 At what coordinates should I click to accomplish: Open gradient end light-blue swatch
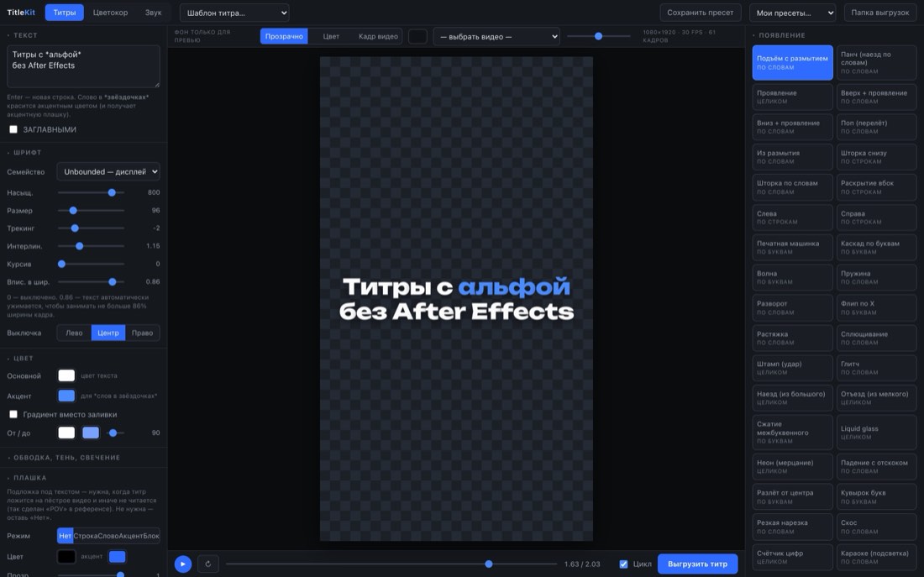coord(91,433)
